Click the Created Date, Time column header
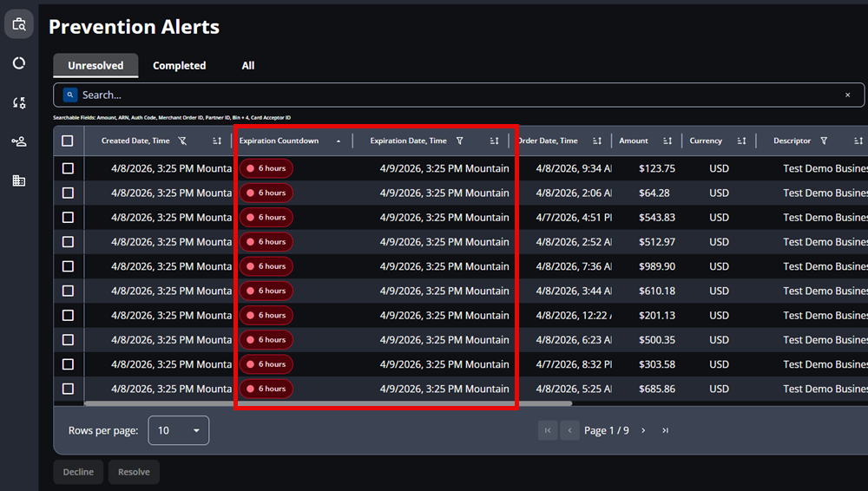Image resolution: width=868 pixels, height=491 pixels. (135, 141)
